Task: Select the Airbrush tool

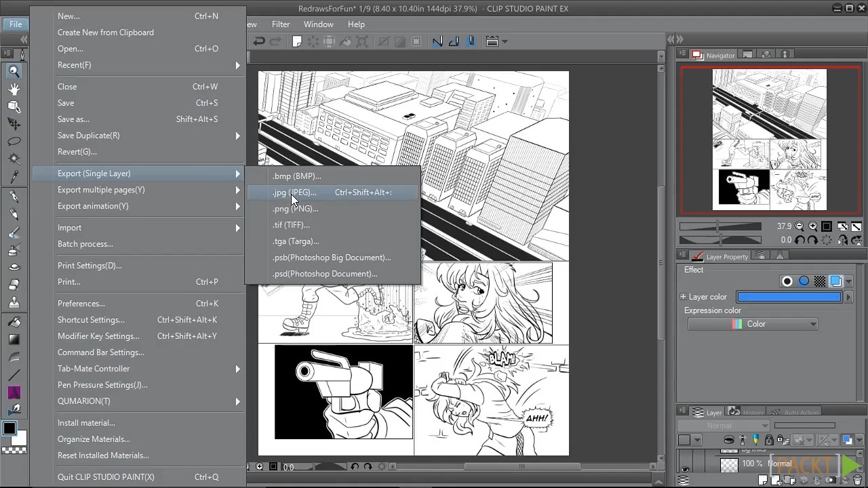Action: click(14, 250)
